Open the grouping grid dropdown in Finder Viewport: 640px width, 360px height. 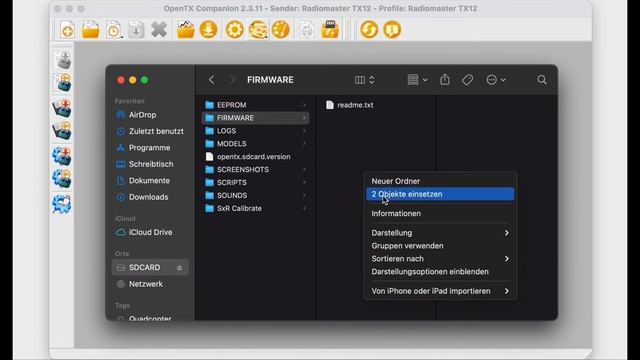[417, 80]
